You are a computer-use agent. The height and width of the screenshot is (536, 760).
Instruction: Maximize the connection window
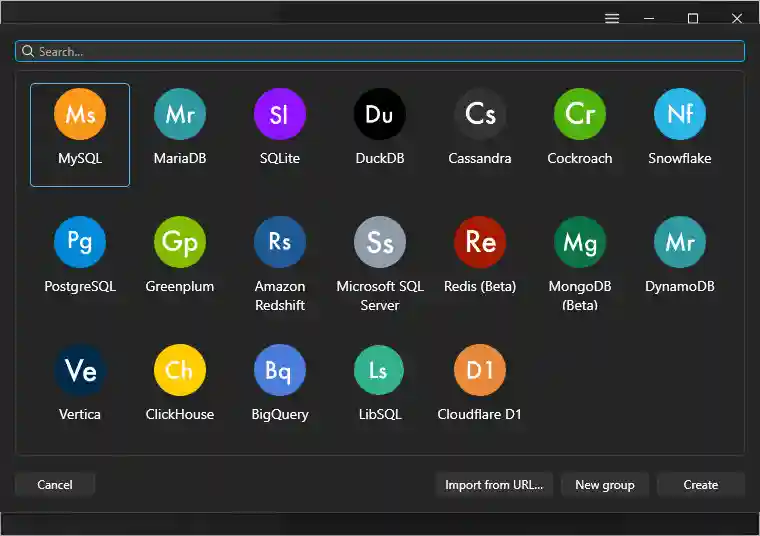coord(693,18)
